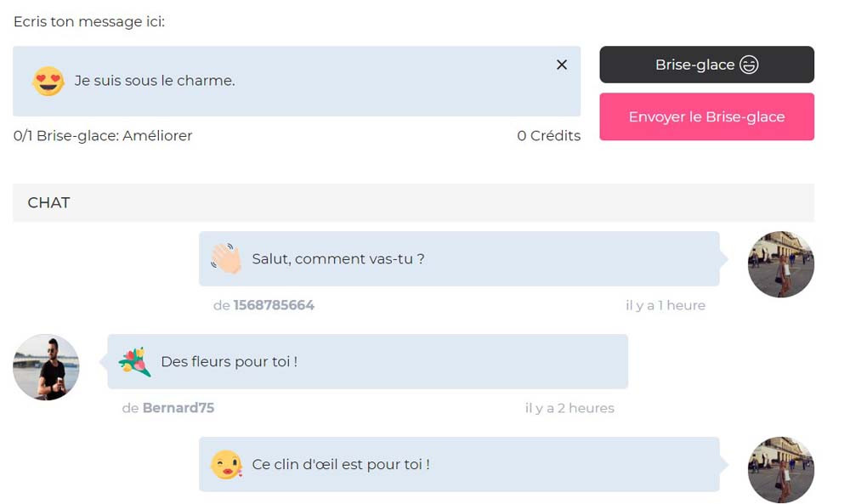Image resolution: width=850 pixels, height=504 pixels.
Task: Open the 'Ce clin d'œil est pour toi' message
Action: pos(341,465)
